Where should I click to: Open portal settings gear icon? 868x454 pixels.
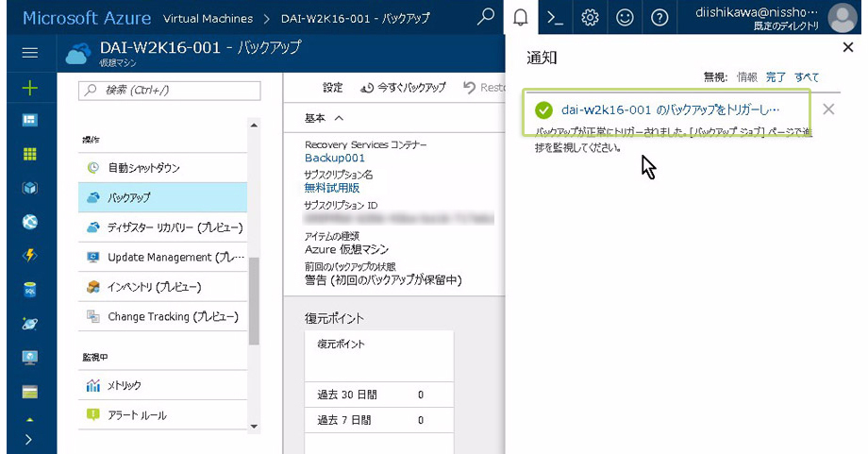coord(591,17)
